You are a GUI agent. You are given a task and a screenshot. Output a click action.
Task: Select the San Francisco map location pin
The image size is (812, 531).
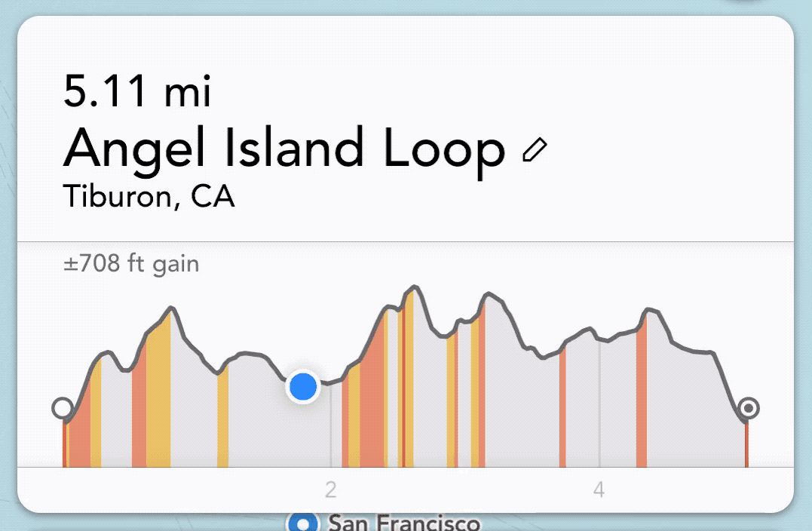pos(303,522)
